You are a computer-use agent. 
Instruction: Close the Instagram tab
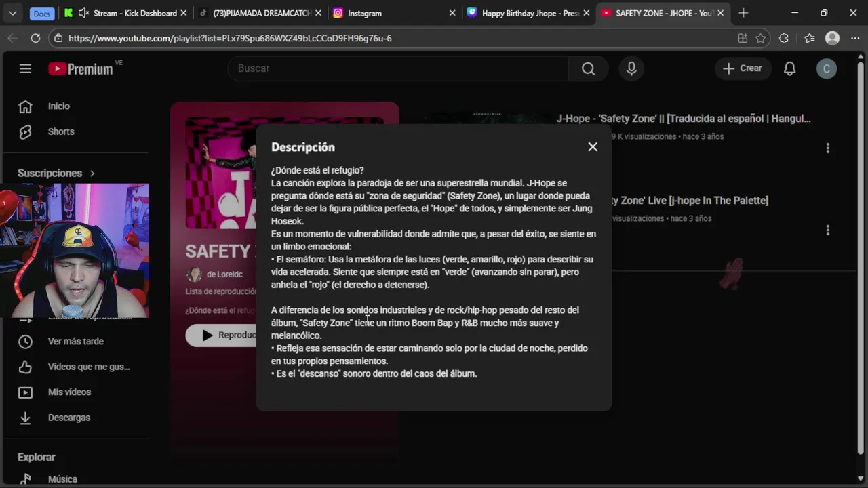pyautogui.click(x=452, y=13)
